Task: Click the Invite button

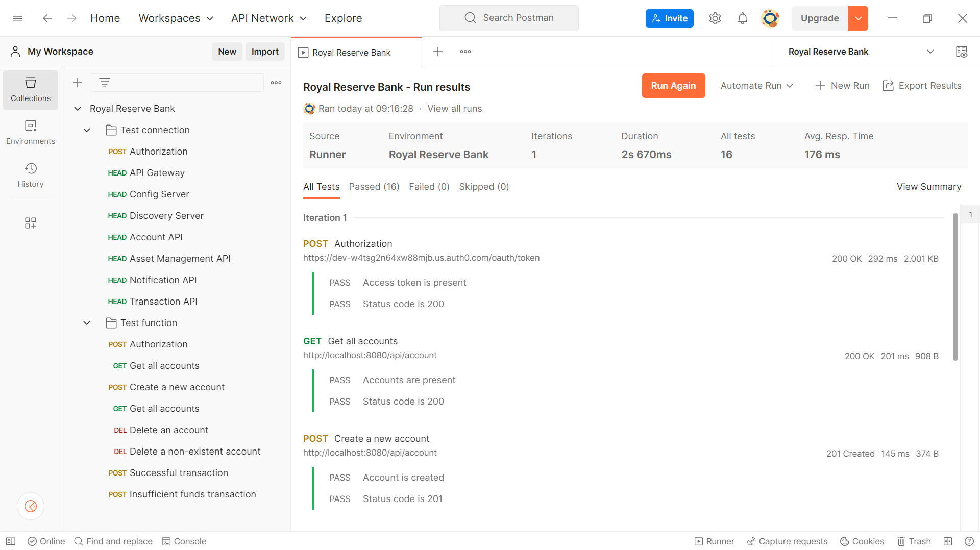Action: (x=670, y=18)
